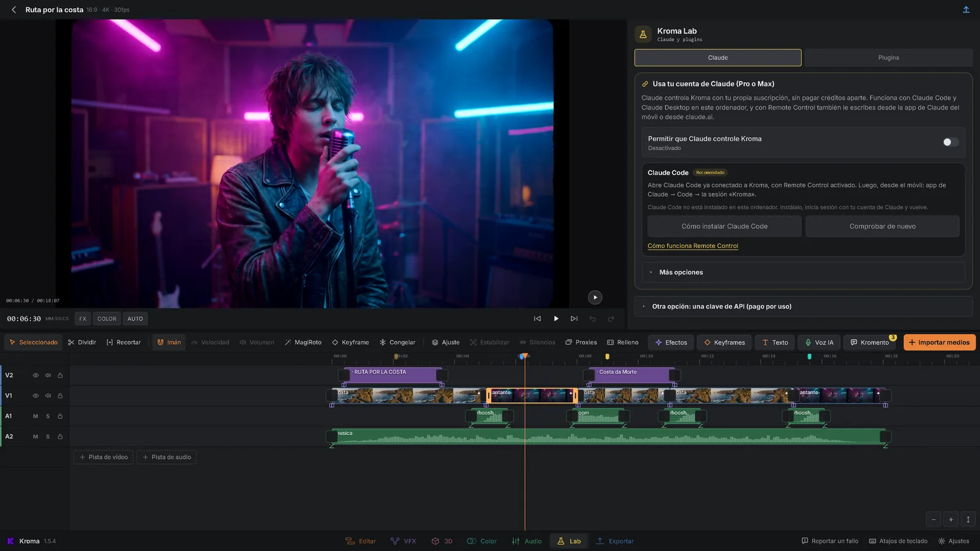Freeze frame with Congelar

398,342
